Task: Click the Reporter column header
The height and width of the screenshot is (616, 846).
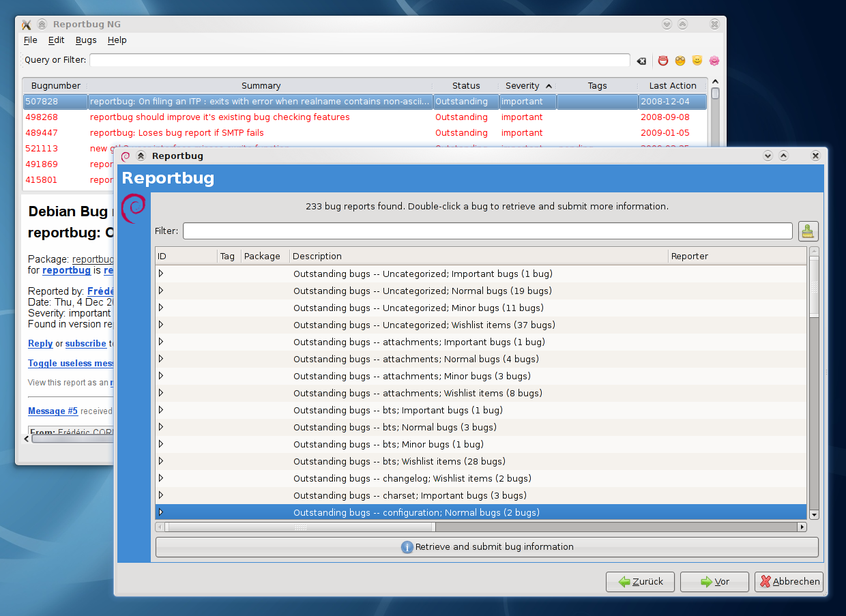Action: pyautogui.click(x=737, y=256)
